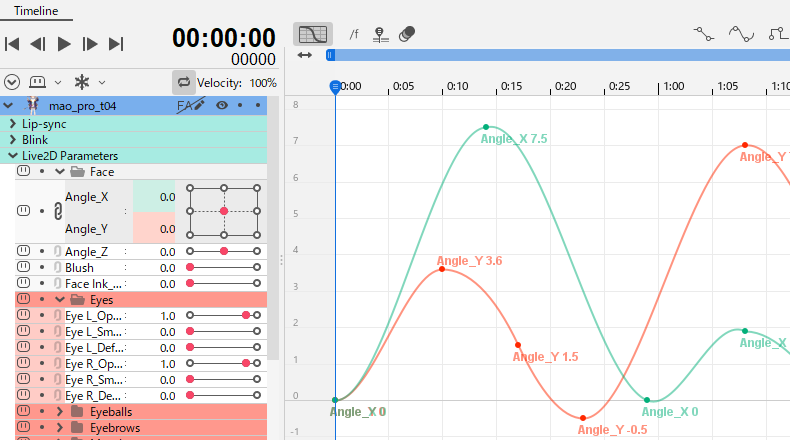790x440 pixels.
Task: Collapse the Face folder
Action: (60, 171)
